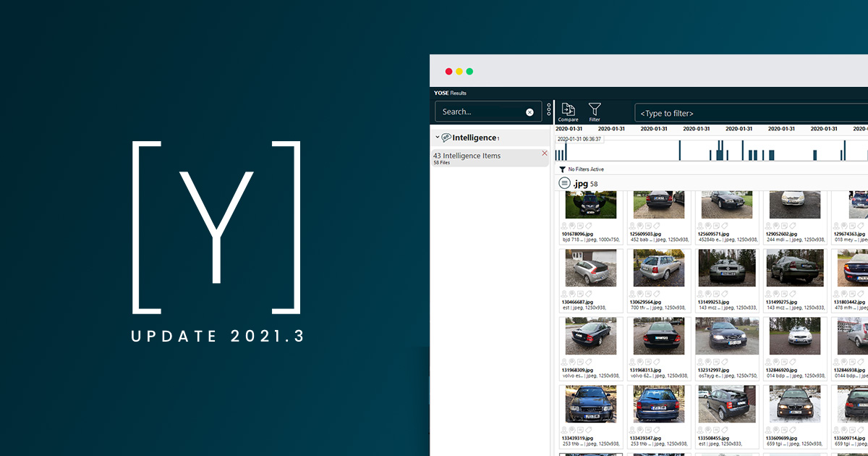Image resolution: width=868 pixels, height=456 pixels.
Task: Open the 133609699.jpg car thumbnail
Action: pyautogui.click(x=795, y=404)
